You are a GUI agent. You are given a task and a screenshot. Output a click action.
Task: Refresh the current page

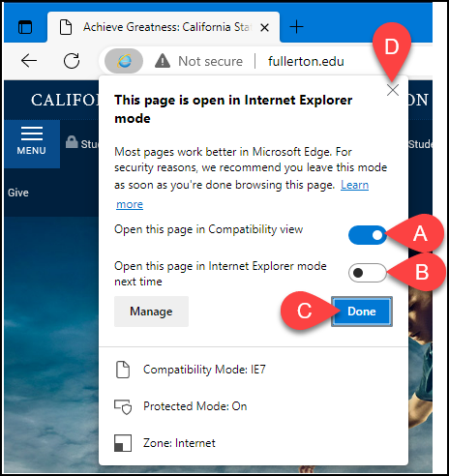72,61
